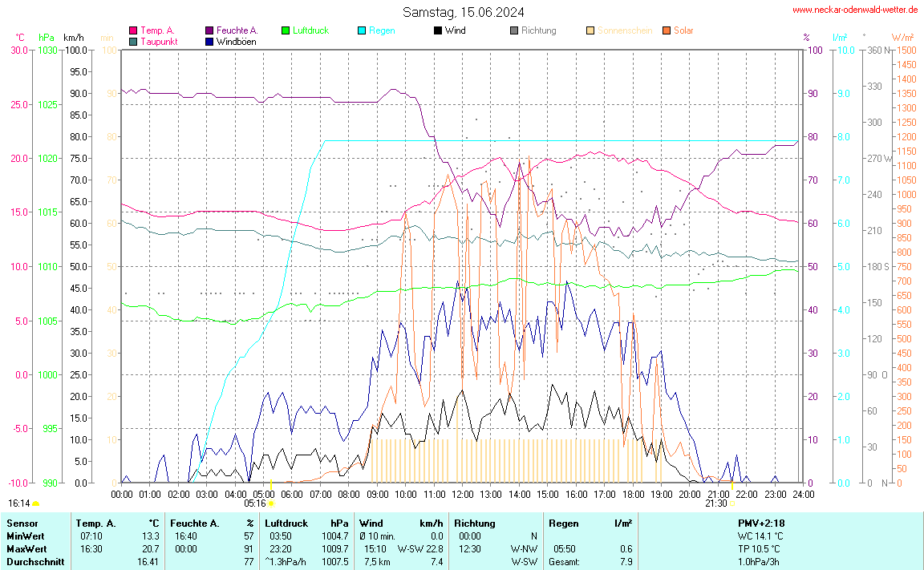Open the www.neckar-odenwald-wetter.de link

(855, 10)
